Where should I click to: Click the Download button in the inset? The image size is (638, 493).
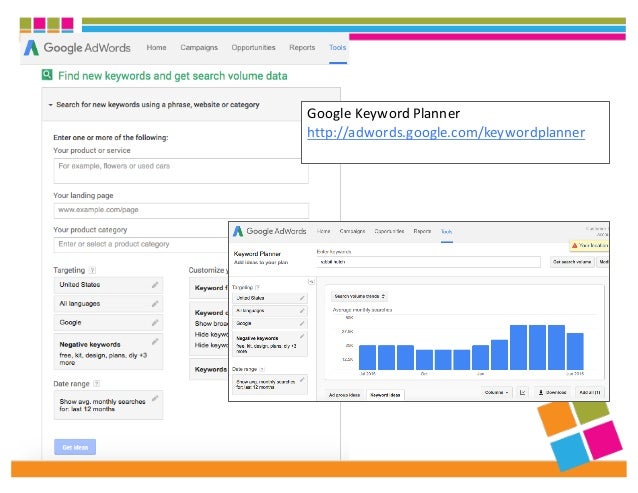[x=553, y=393]
